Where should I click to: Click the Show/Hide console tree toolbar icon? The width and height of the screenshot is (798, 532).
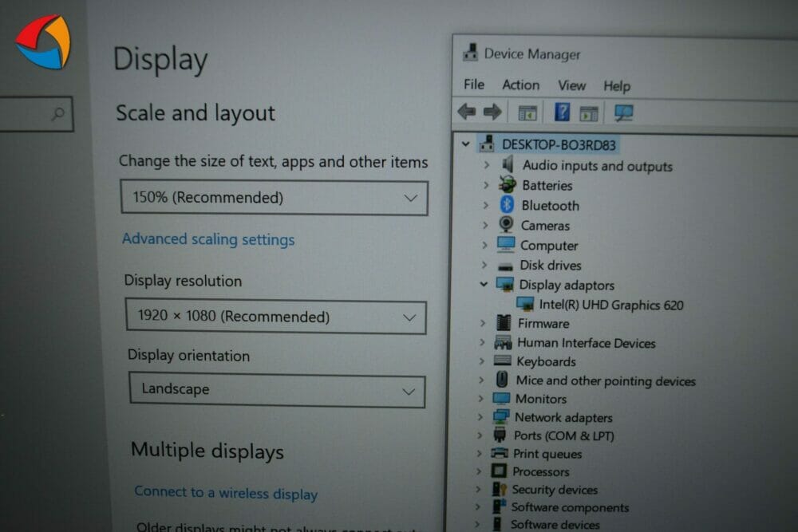point(527,112)
